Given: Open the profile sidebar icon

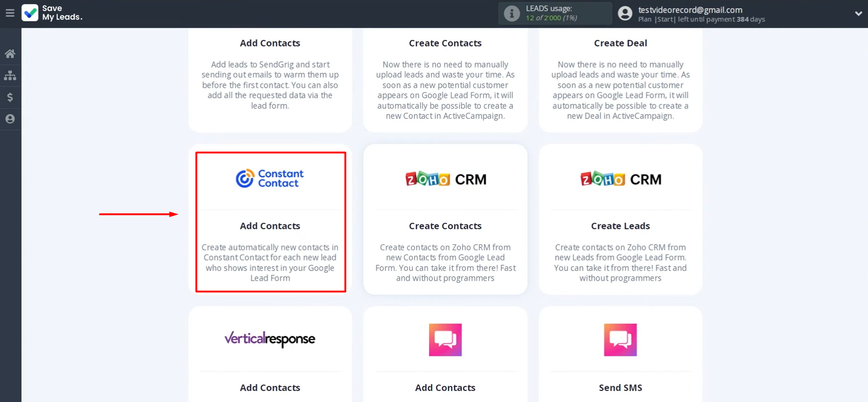Looking at the screenshot, I should 10,119.
